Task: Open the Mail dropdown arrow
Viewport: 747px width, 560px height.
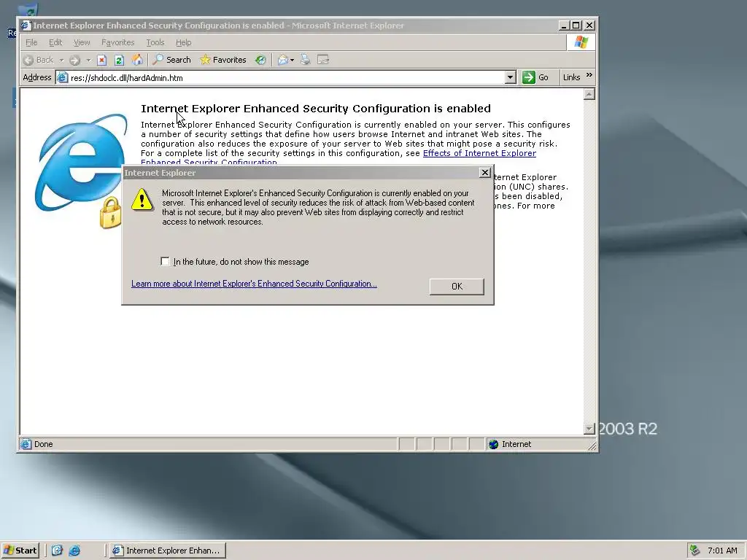Action: click(x=292, y=60)
